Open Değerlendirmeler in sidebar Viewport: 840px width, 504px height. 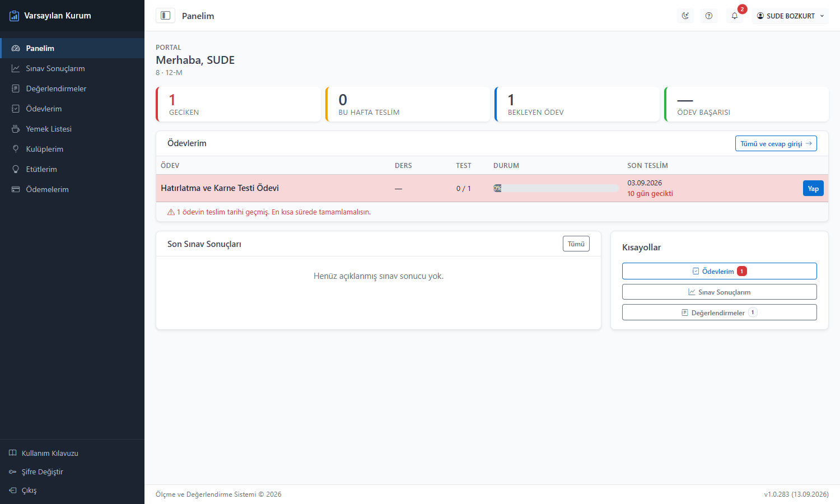tap(72, 88)
